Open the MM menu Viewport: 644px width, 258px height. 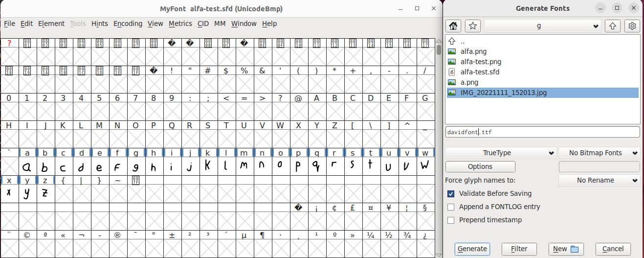(x=220, y=23)
